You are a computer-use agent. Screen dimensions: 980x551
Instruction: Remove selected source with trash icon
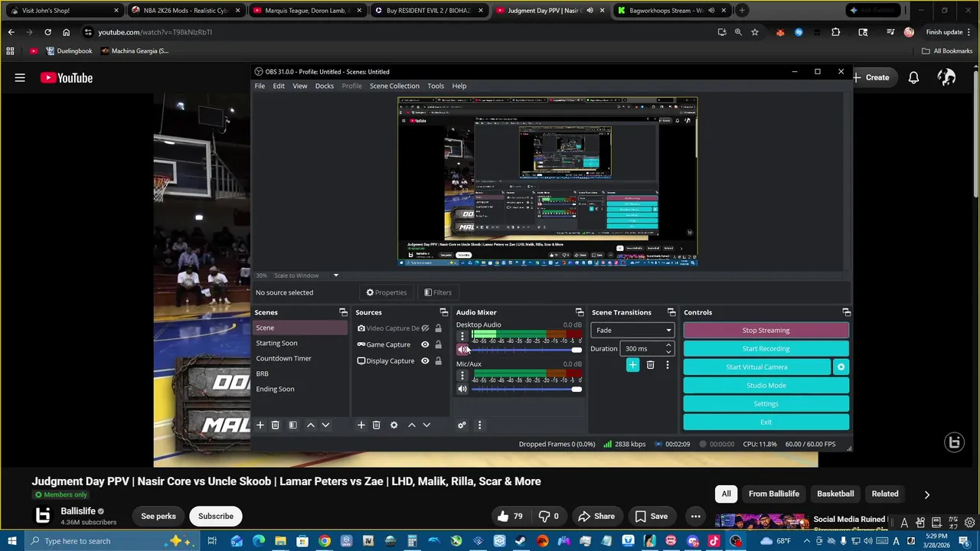(376, 425)
